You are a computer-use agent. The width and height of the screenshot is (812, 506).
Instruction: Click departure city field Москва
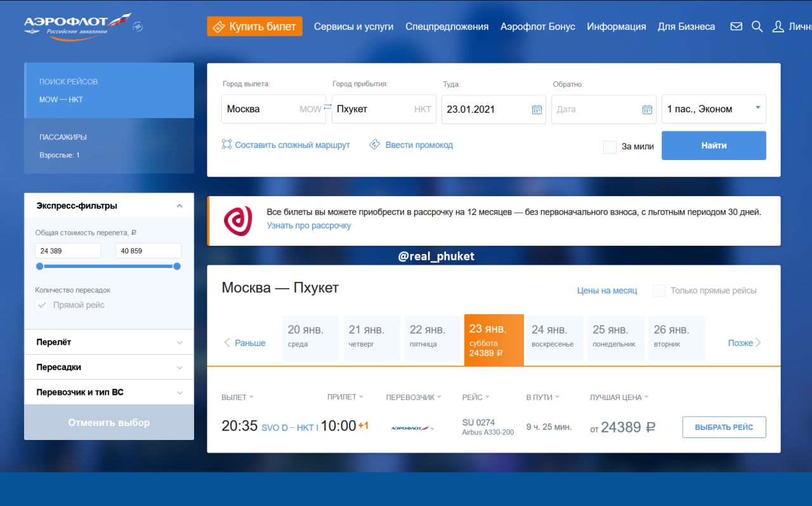(x=272, y=109)
